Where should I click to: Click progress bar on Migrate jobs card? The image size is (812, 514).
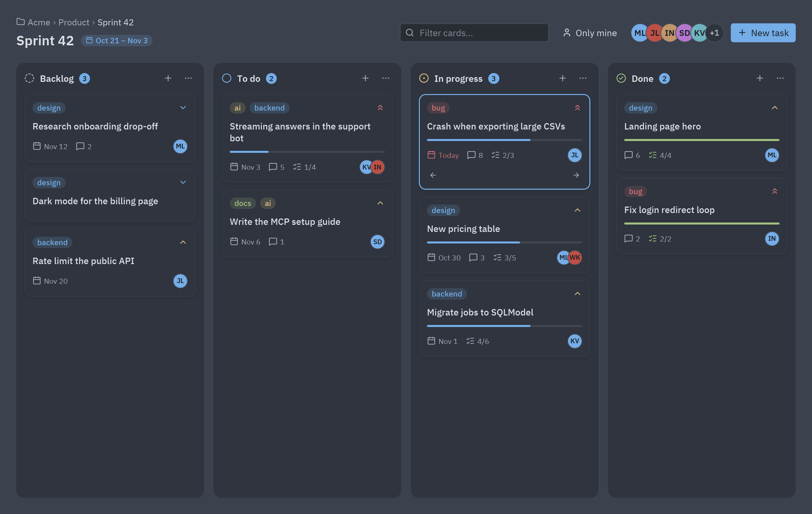tap(504, 326)
